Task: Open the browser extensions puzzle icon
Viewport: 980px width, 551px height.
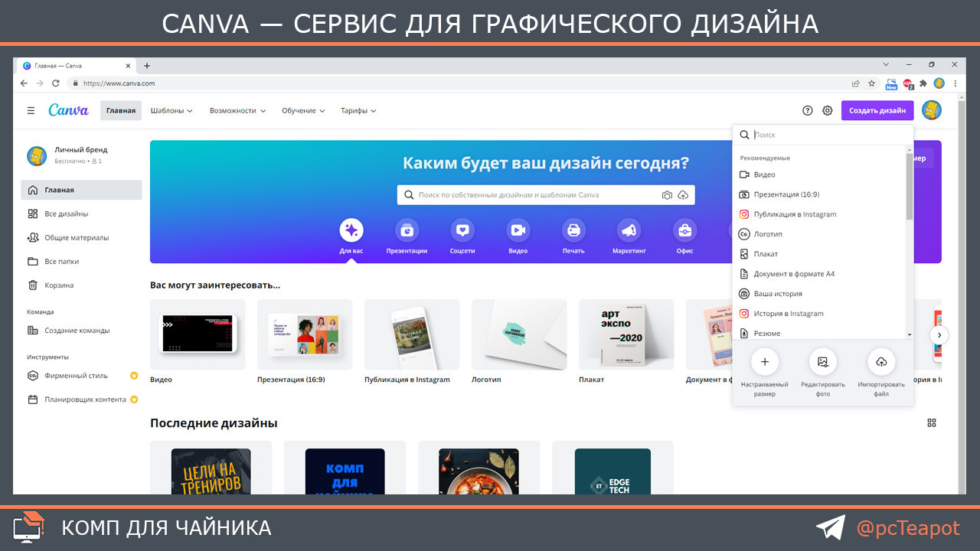Action: coord(923,83)
